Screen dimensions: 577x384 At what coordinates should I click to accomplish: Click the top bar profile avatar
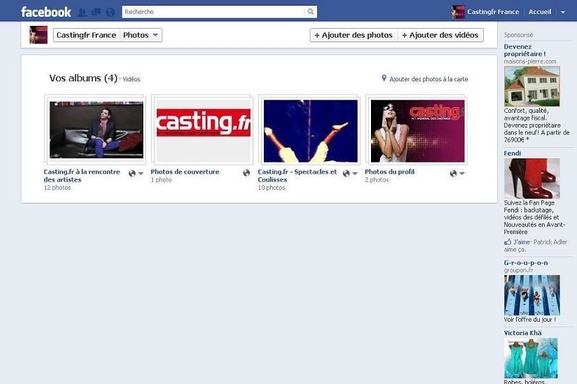(x=458, y=12)
